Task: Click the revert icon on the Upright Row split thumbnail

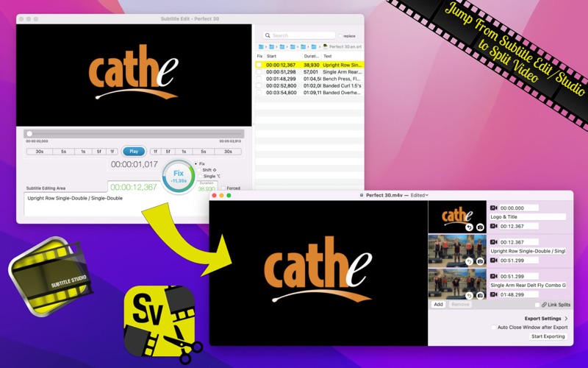Action: (x=469, y=261)
